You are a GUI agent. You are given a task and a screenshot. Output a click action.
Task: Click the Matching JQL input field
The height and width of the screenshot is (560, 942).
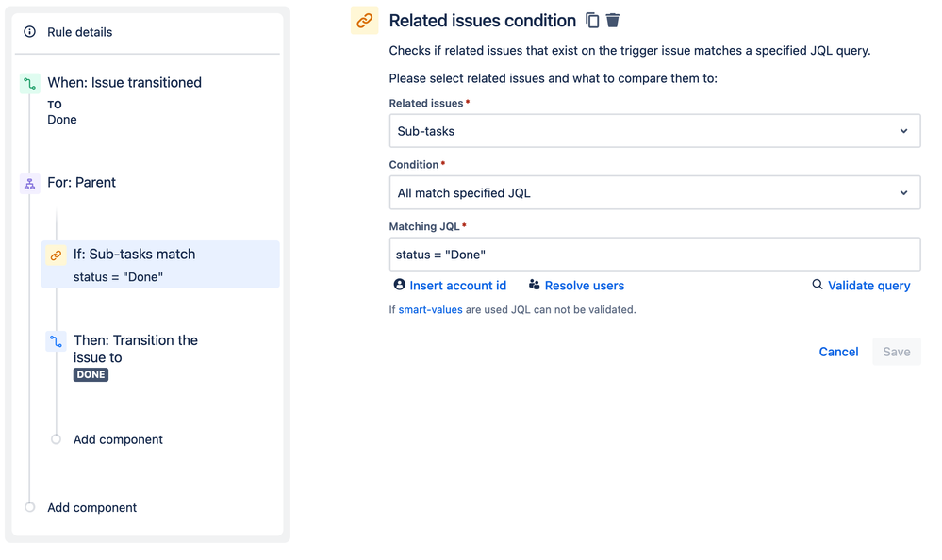coord(654,255)
